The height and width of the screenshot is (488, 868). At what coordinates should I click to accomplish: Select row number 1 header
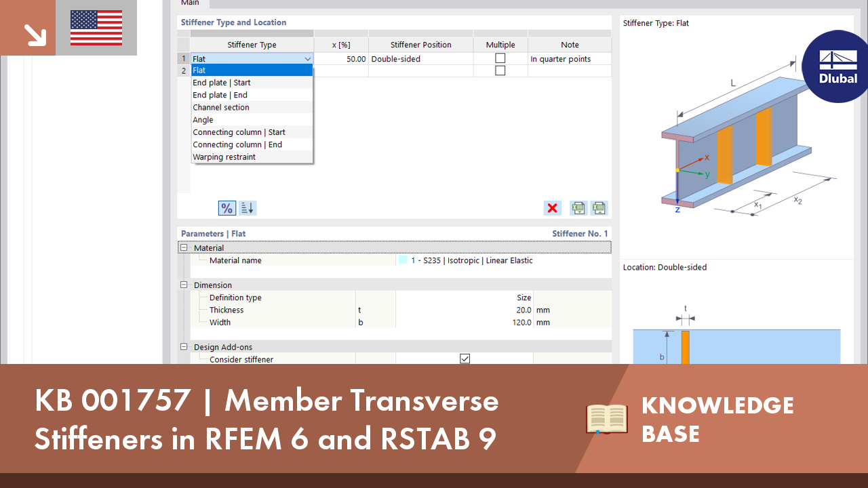click(x=184, y=59)
